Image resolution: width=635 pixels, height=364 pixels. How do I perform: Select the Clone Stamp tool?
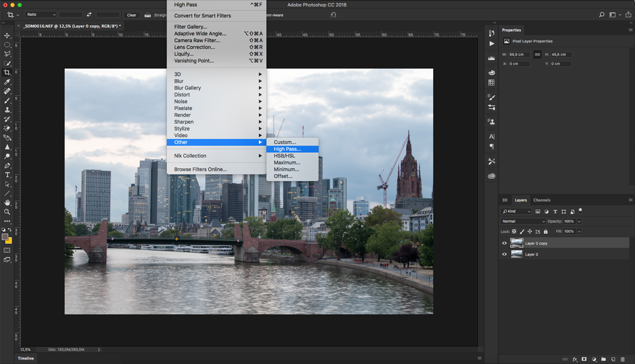[x=7, y=110]
